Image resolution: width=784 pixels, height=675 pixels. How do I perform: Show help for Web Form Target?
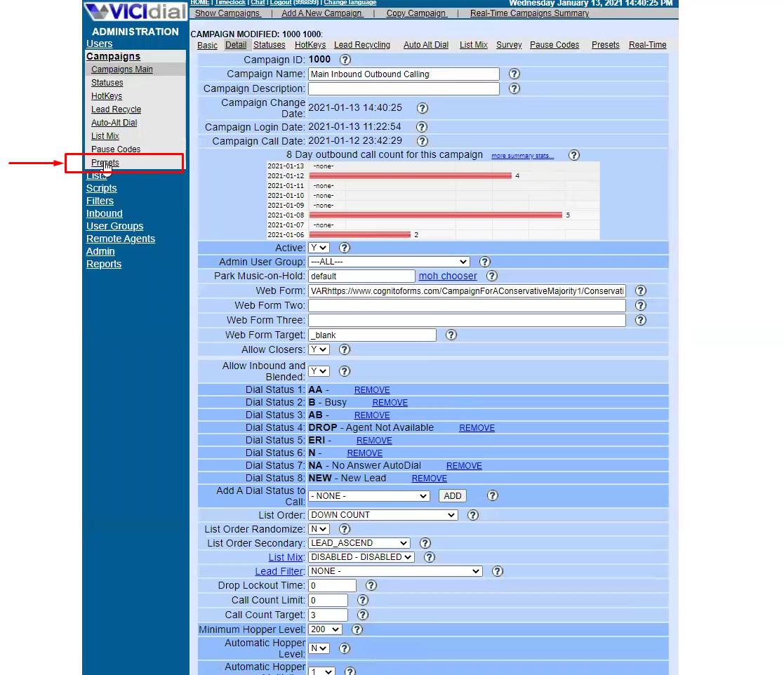pyautogui.click(x=451, y=335)
